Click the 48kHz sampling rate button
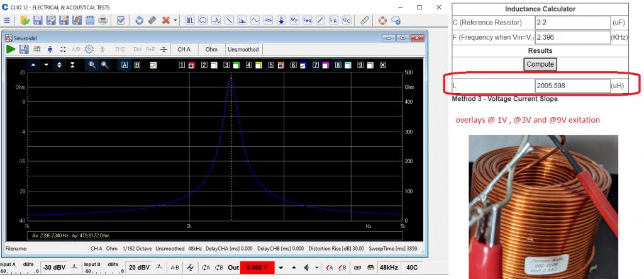The image size is (644, 279). click(x=388, y=268)
